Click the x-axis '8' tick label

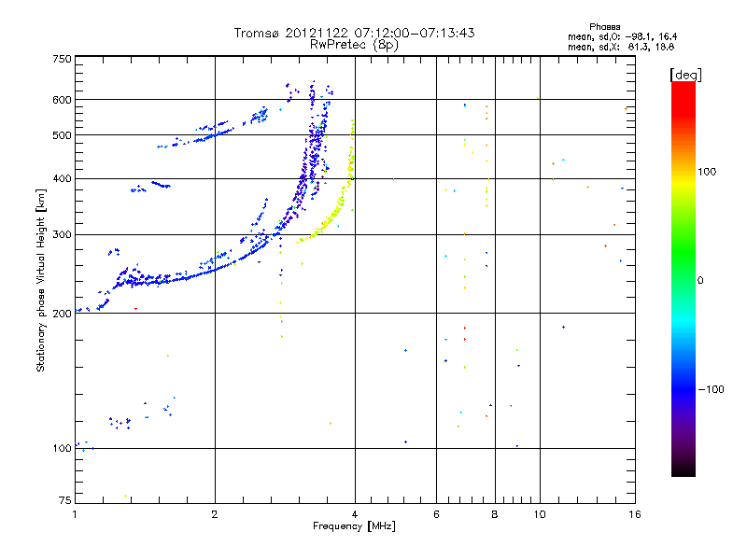tap(495, 514)
